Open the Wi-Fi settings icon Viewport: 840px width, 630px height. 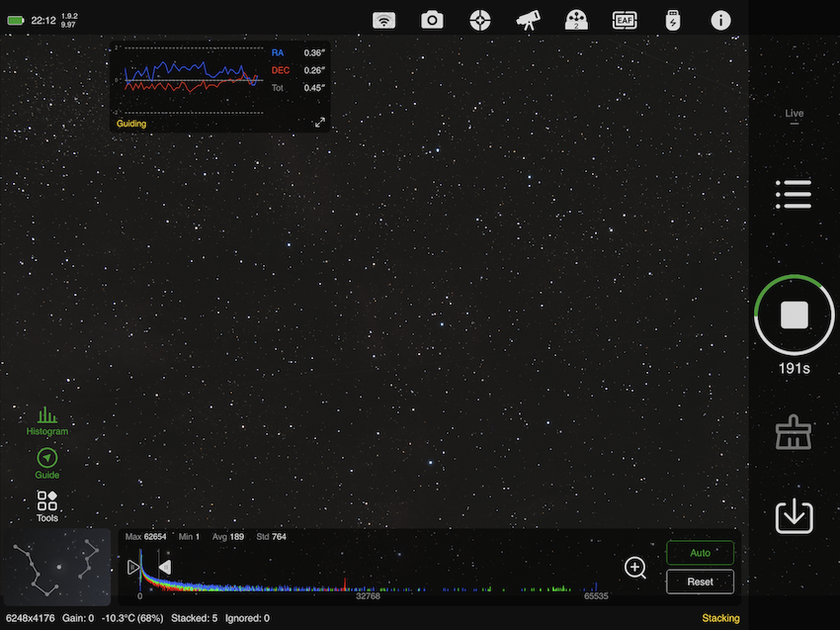pos(383,21)
